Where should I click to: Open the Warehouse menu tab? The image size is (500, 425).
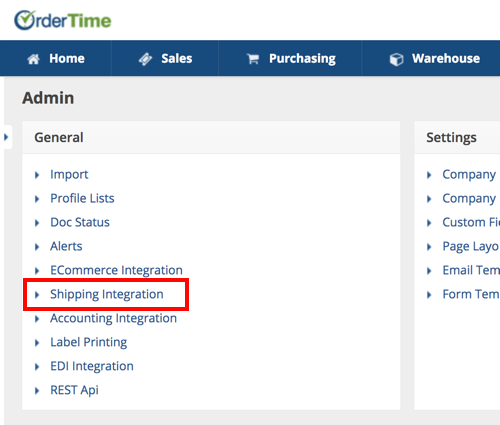point(431,58)
